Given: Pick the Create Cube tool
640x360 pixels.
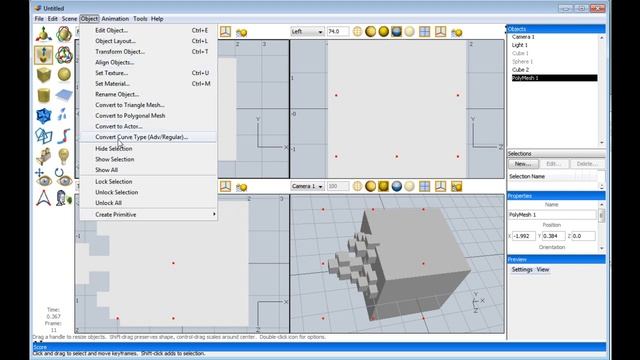Looking at the screenshot, I should click(44, 75).
